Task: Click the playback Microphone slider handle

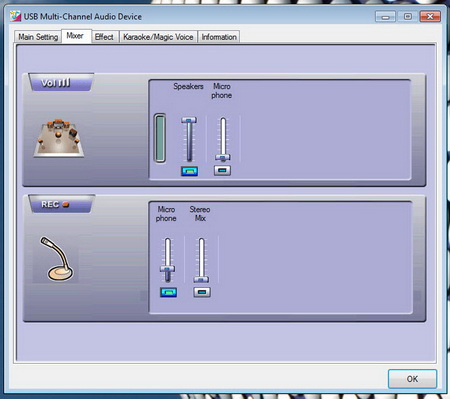Action: click(223, 157)
